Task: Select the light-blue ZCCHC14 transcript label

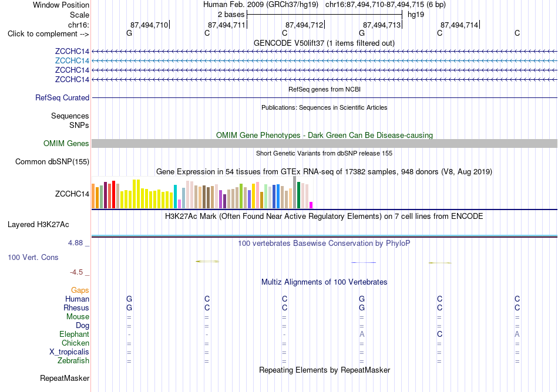Action: (72, 60)
